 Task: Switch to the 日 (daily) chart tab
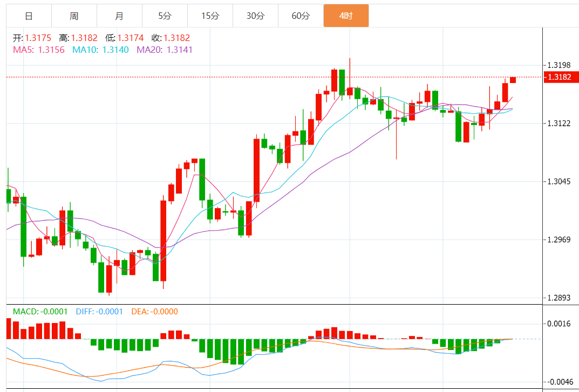click(29, 16)
